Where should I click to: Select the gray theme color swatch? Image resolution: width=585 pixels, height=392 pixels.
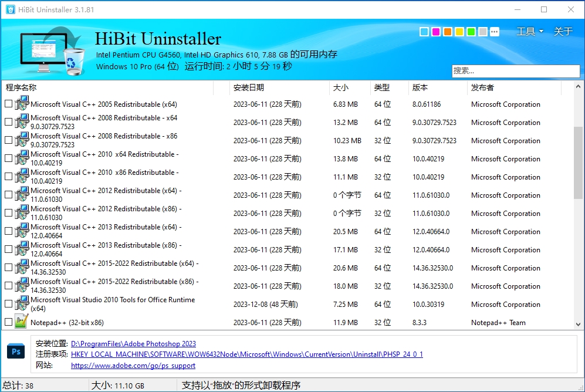coord(483,32)
